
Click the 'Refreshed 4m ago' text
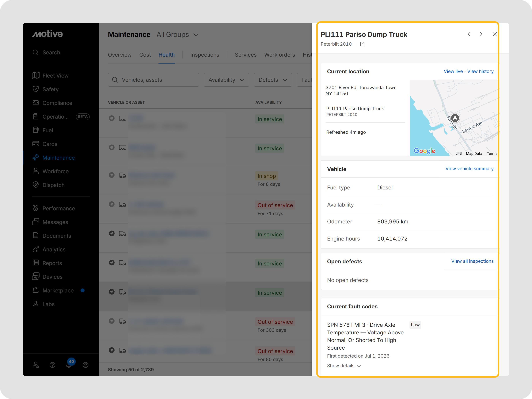[346, 132]
